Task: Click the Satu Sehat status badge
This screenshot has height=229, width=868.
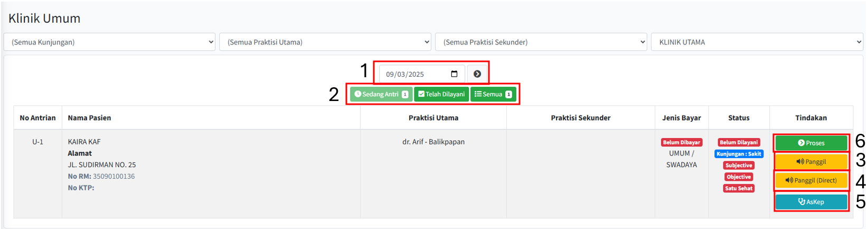Action: 739,188
